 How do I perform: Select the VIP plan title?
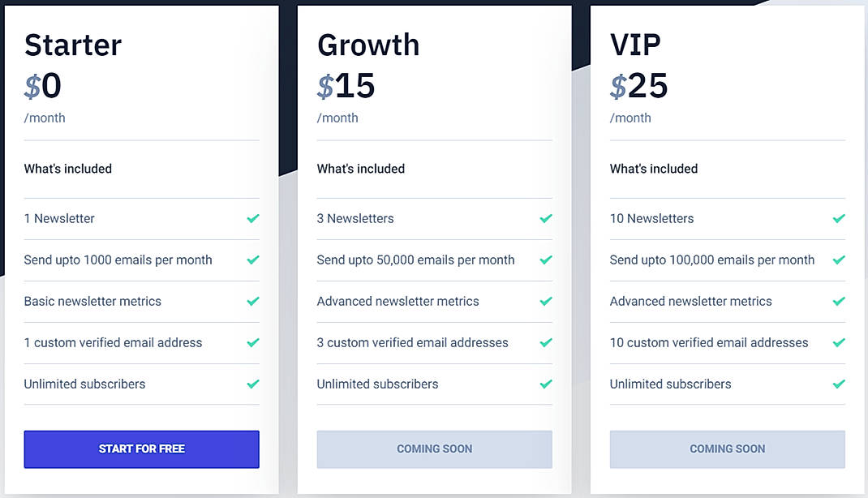(x=637, y=45)
